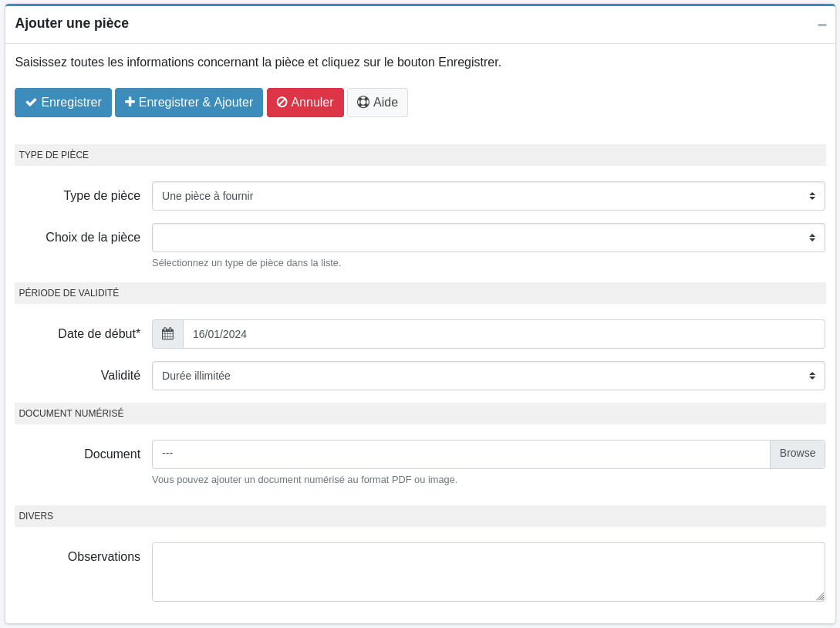The width and height of the screenshot is (840, 628).
Task: Click the Document file field showing ---
Action: tap(460, 454)
